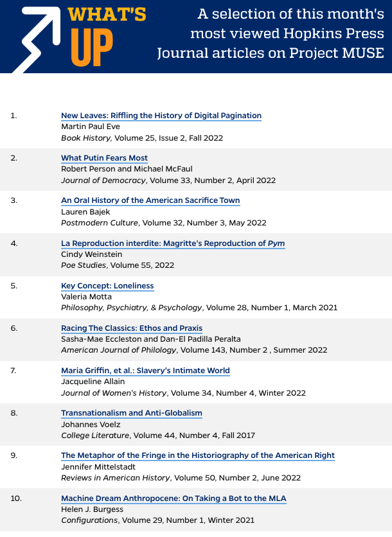Click list number "5." beside Key Concept: Loneliness
Image resolution: width=392 pixels, height=537 pixels.
click(13, 286)
